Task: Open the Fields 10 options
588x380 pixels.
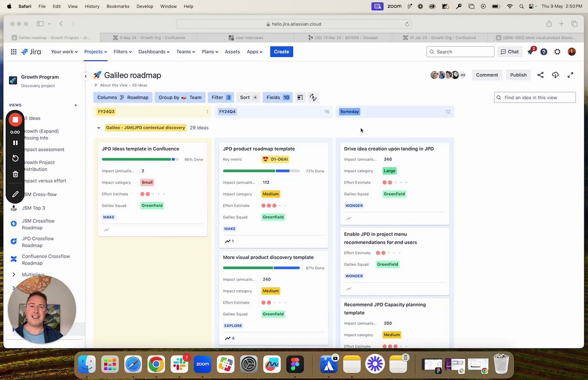Action: pos(277,97)
